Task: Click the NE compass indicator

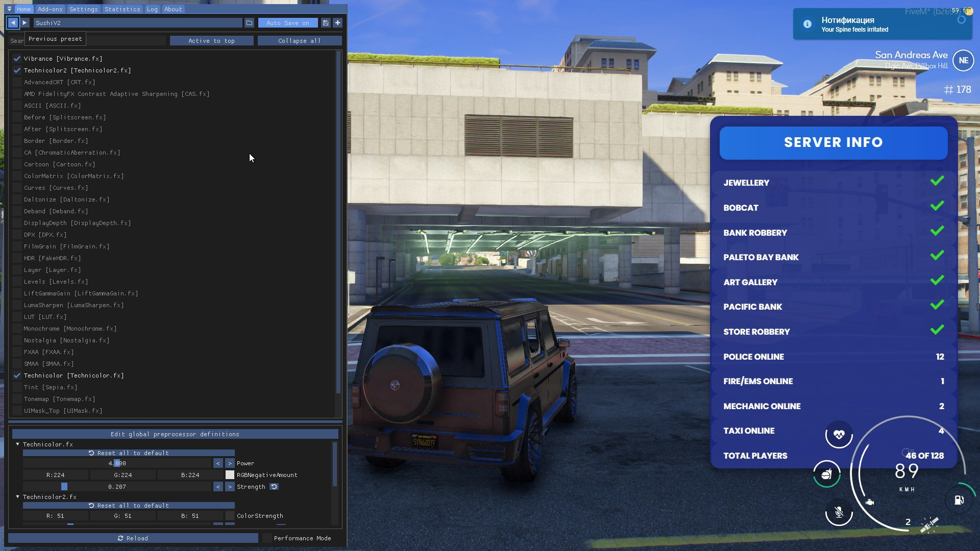Action: tap(963, 60)
